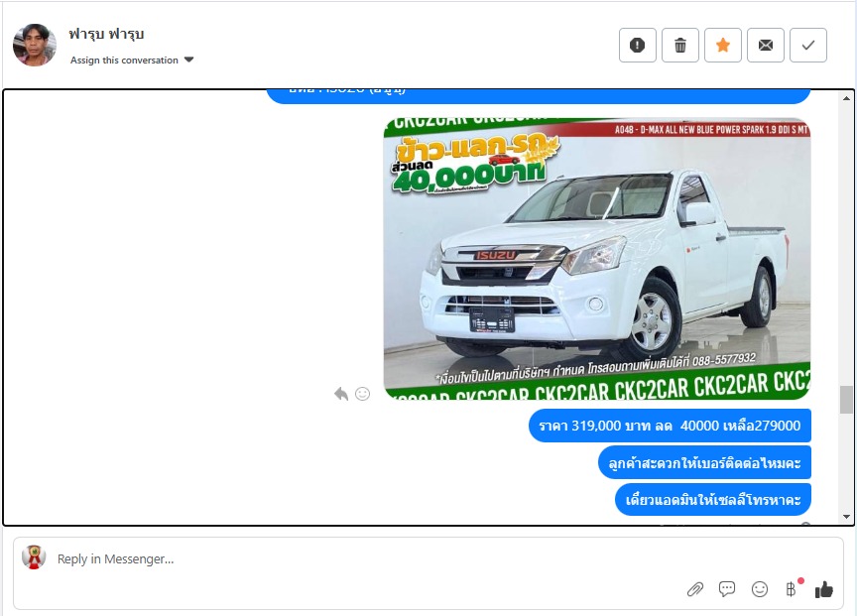This screenshot has height=616, width=857.
Task: Mark conversation unread with envelope icon
Action: [766, 45]
